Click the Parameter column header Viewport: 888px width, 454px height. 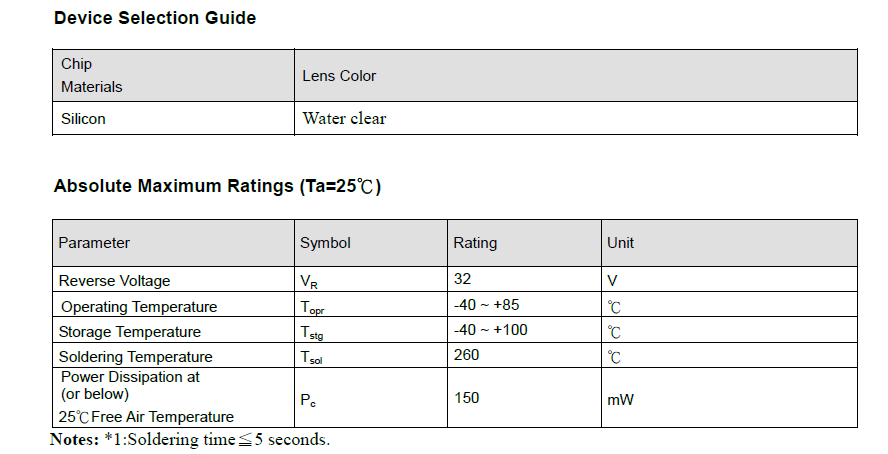coord(94,243)
